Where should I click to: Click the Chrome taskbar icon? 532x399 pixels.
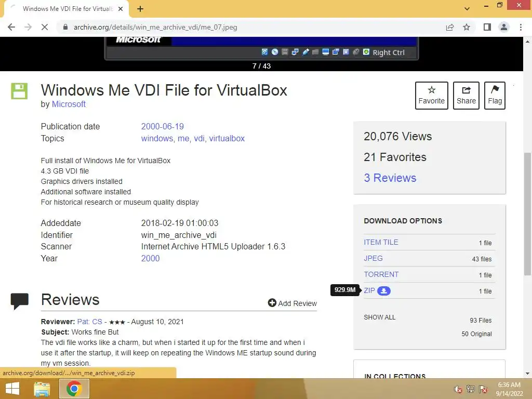(x=74, y=389)
